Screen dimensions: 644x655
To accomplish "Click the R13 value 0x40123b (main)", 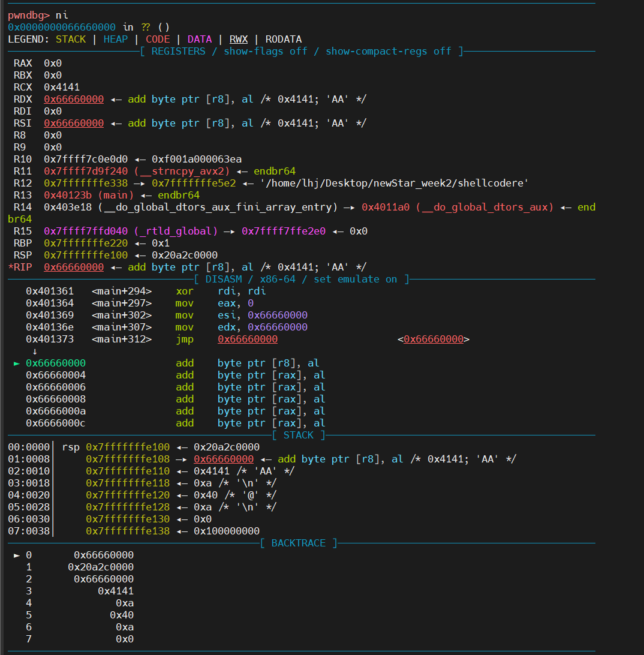I will (x=89, y=195).
